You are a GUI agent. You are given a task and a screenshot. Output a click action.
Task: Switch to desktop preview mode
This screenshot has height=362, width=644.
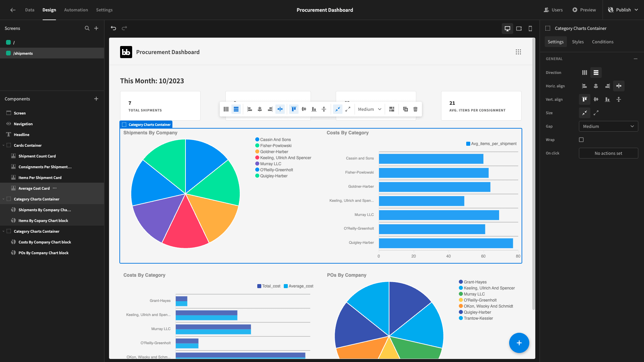(x=507, y=29)
